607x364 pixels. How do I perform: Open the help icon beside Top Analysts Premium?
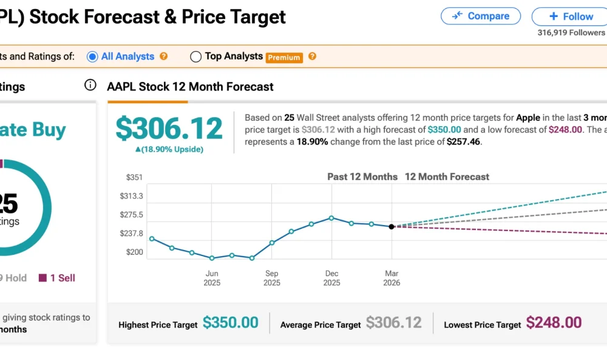point(313,57)
